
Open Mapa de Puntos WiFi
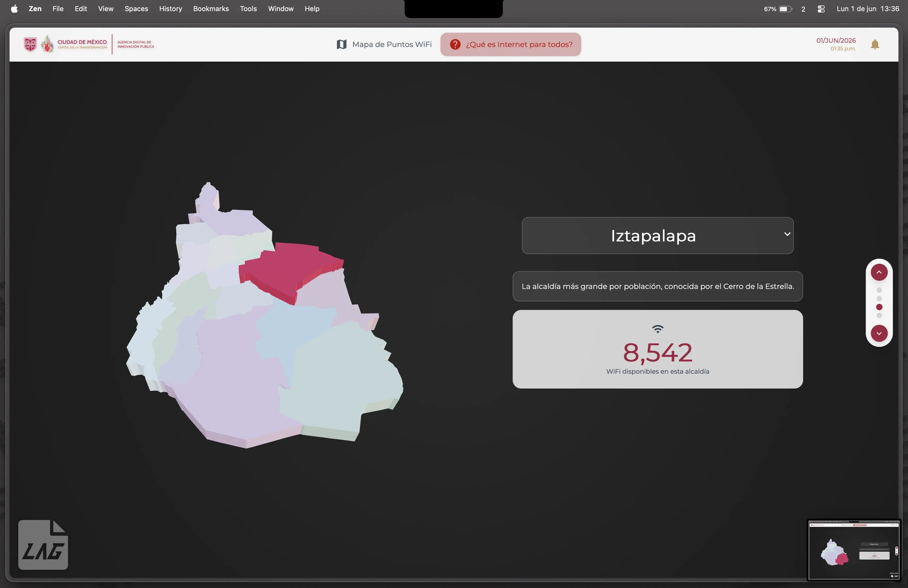[x=384, y=44]
